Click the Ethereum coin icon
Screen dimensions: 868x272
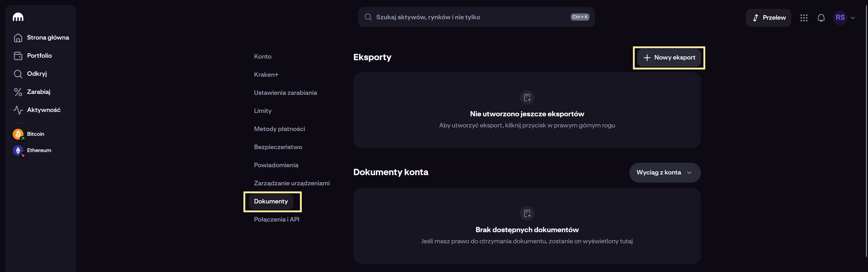(18, 150)
